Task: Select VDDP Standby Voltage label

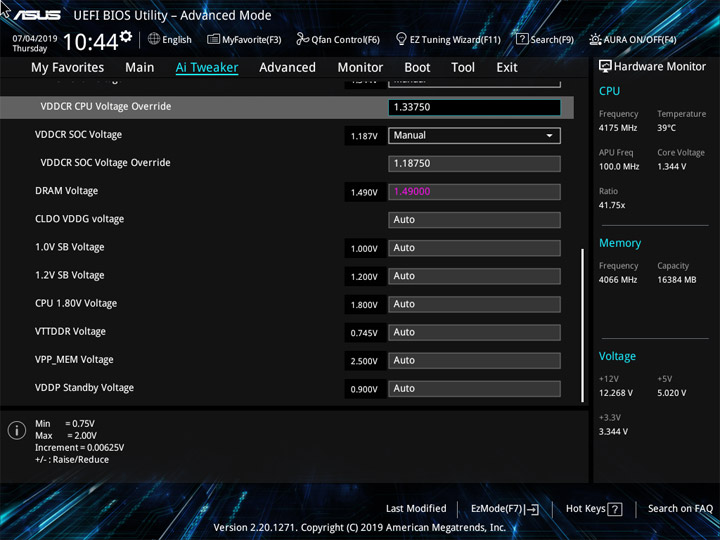Action: click(x=84, y=388)
